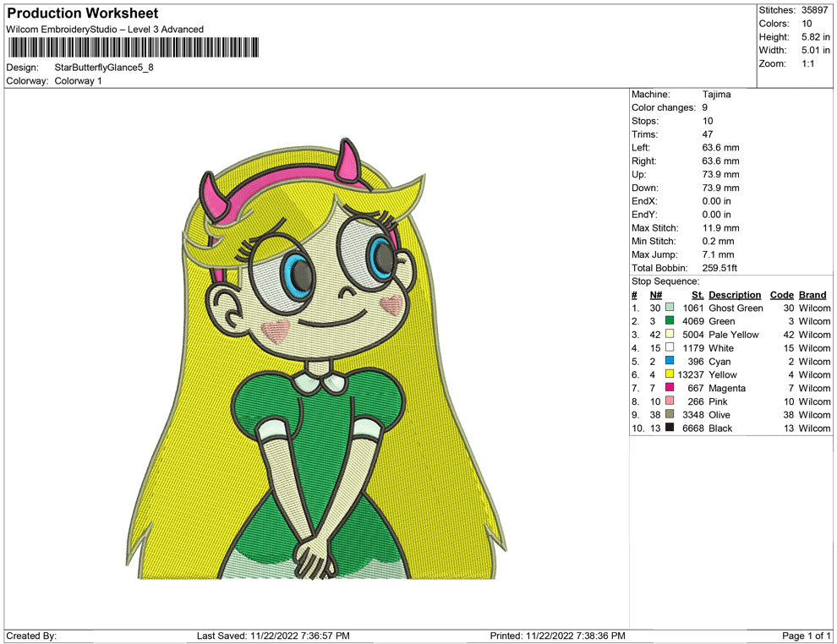This screenshot has width=837, height=644.
Task: Click the Machine value Tajima
Action: pos(716,95)
